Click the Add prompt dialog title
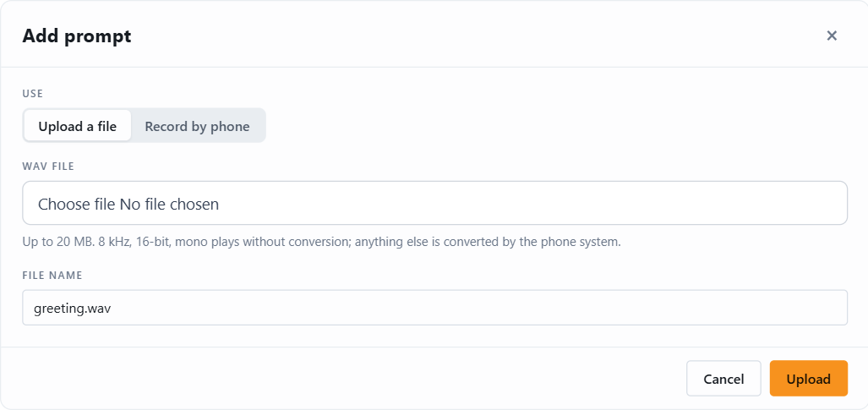The width and height of the screenshot is (868, 410). [76, 36]
